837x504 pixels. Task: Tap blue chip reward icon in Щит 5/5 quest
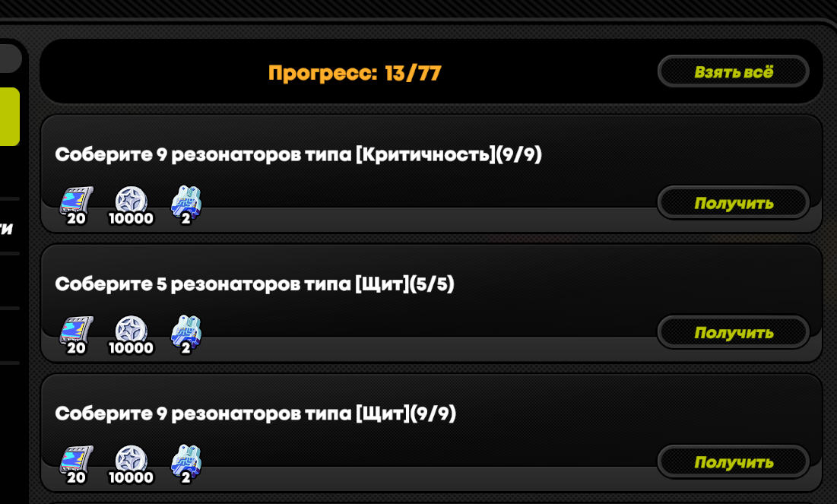[x=185, y=334]
